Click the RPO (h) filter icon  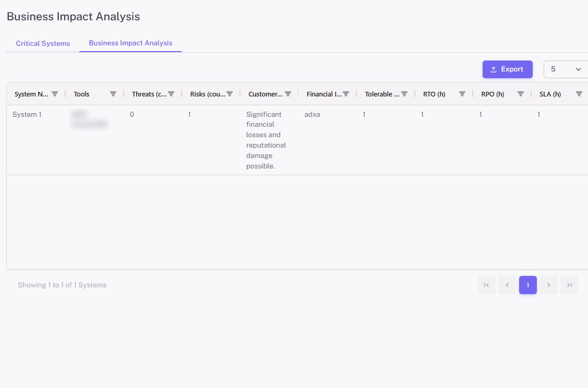(521, 94)
